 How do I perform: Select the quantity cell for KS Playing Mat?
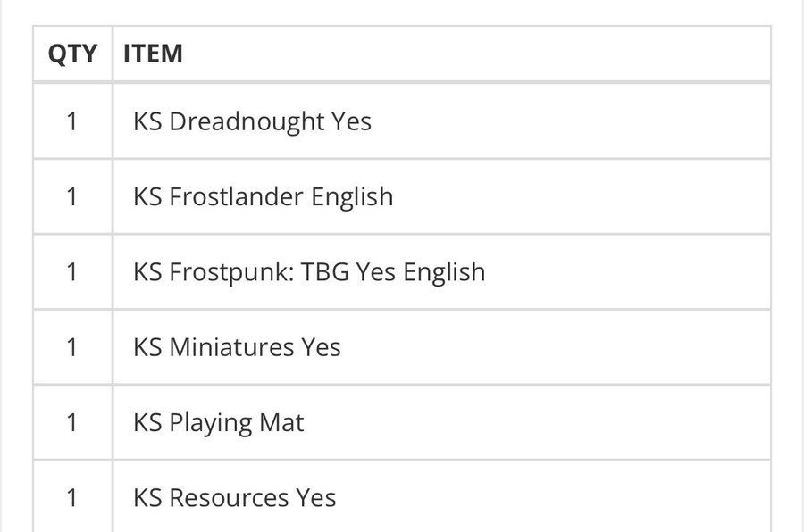click(72, 422)
